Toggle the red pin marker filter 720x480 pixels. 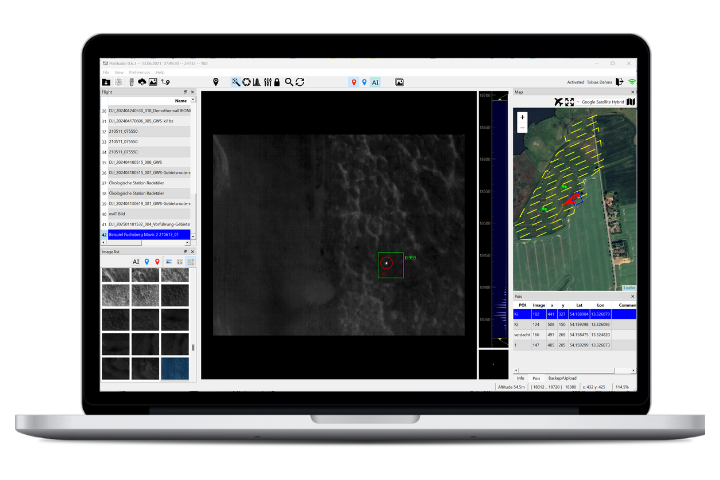[x=353, y=82]
